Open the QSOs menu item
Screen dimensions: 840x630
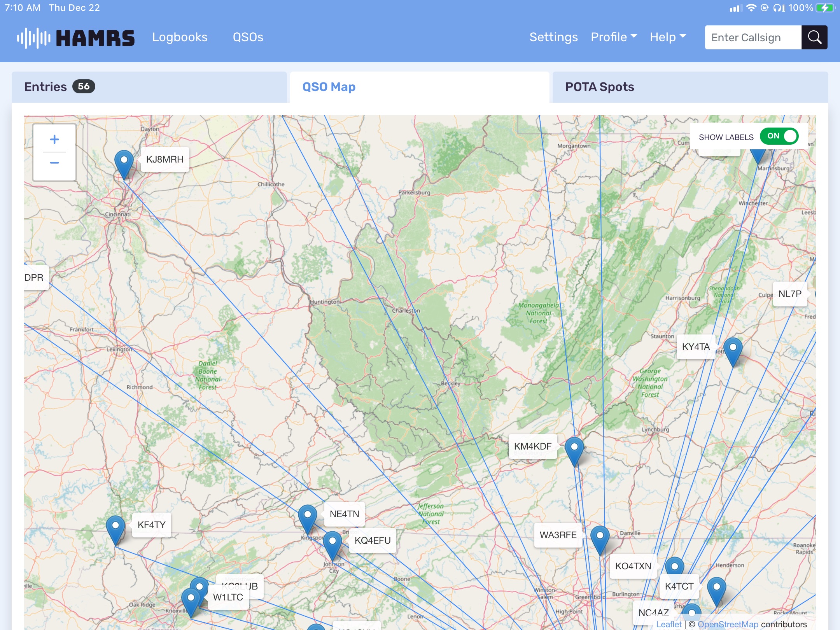click(248, 37)
